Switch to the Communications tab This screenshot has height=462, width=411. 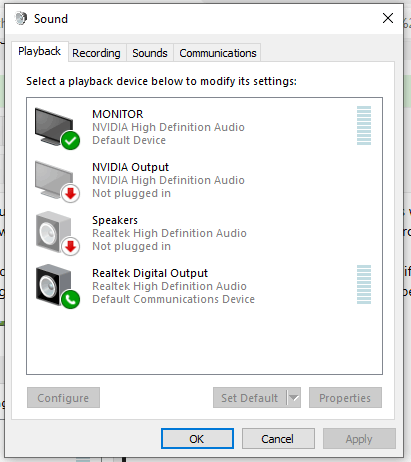(x=218, y=53)
